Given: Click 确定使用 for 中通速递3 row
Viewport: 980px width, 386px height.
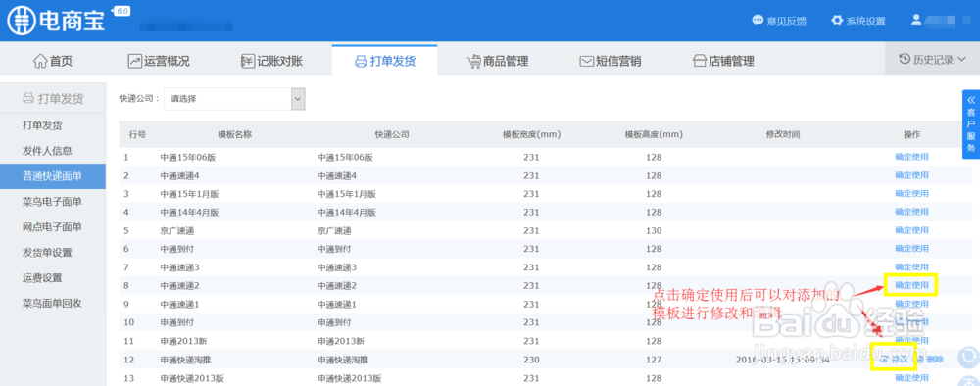Looking at the screenshot, I should pyautogui.click(x=911, y=266).
